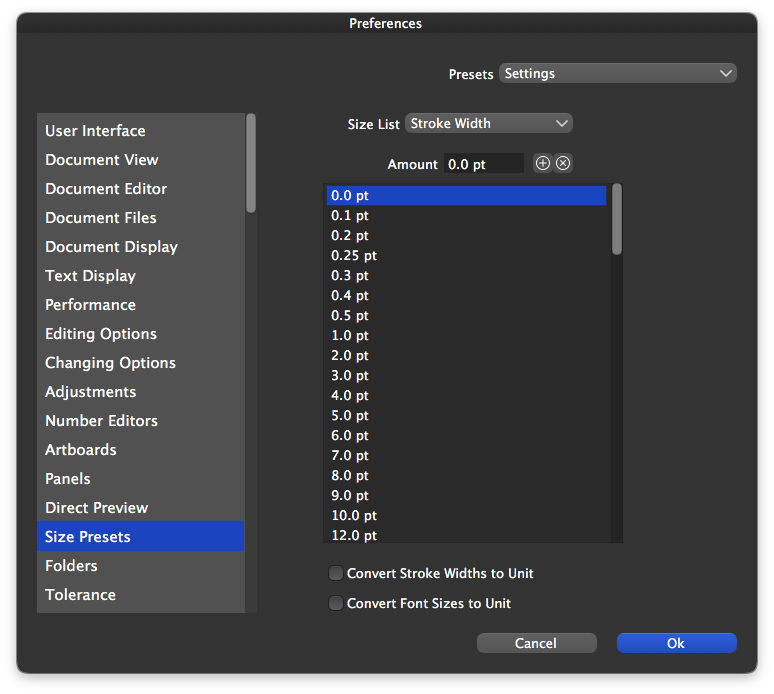Click the remove amount x icon
774x694 pixels.
(563, 163)
